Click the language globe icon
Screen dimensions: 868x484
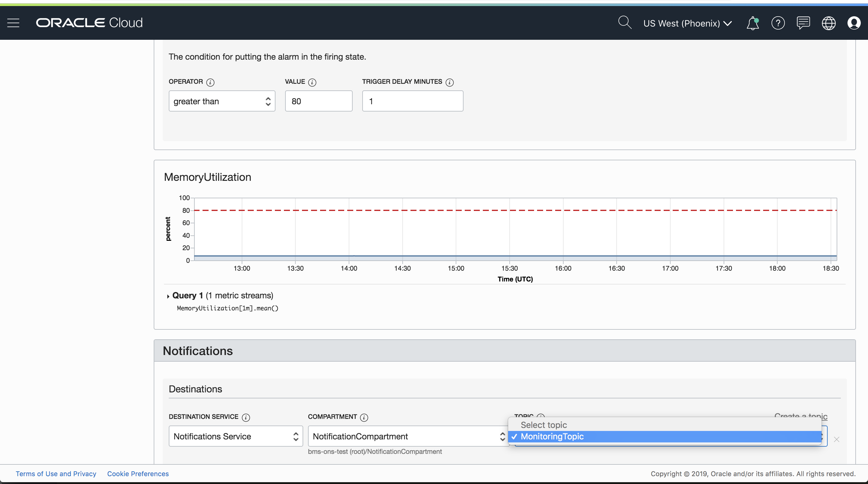(x=829, y=23)
